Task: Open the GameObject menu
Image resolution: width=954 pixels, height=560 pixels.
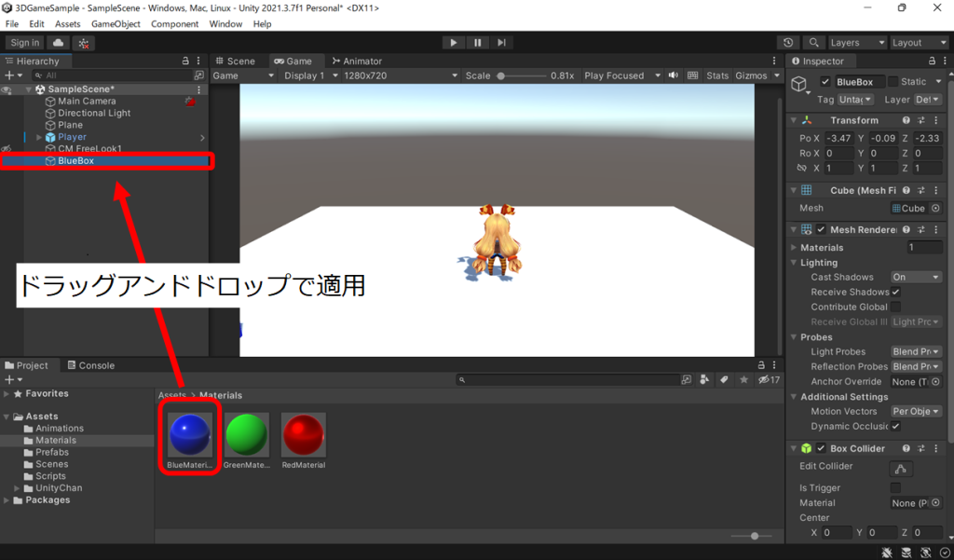Action: pyautogui.click(x=116, y=23)
